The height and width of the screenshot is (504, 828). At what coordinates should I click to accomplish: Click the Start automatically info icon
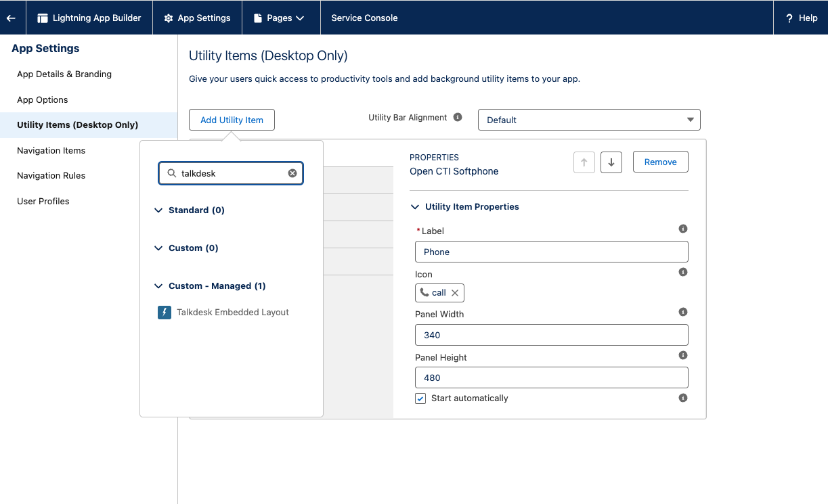click(683, 398)
